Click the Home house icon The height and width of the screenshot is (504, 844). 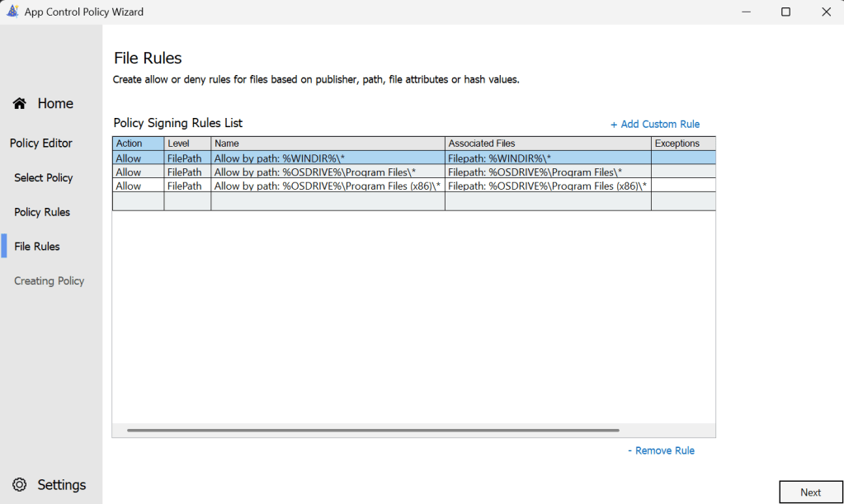(x=20, y=103)
